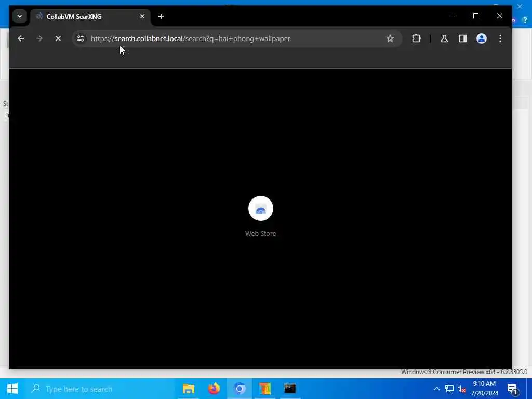Open the Extensions puzzle icon
The image size is (532, 399).
pyautogui.click(x=416, y=38)
